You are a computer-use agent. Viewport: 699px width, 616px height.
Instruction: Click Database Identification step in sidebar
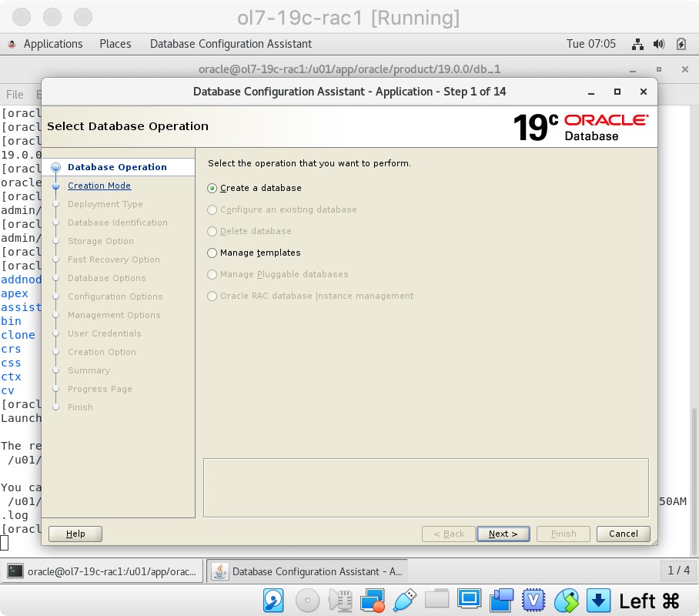[118, 223]
